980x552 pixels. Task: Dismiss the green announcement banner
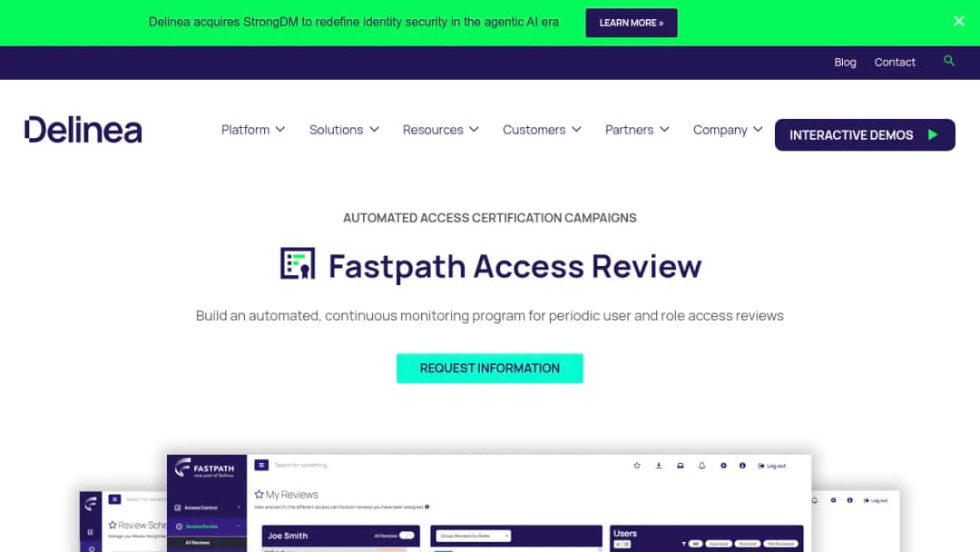coord(959,21)
